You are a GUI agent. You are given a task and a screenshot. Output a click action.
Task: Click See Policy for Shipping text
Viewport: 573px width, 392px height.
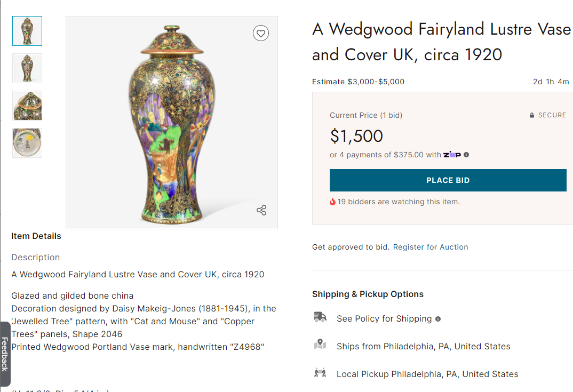[384, 319]
